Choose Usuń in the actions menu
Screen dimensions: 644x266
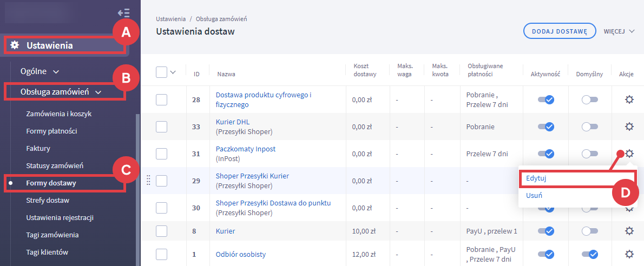(534, 196)
